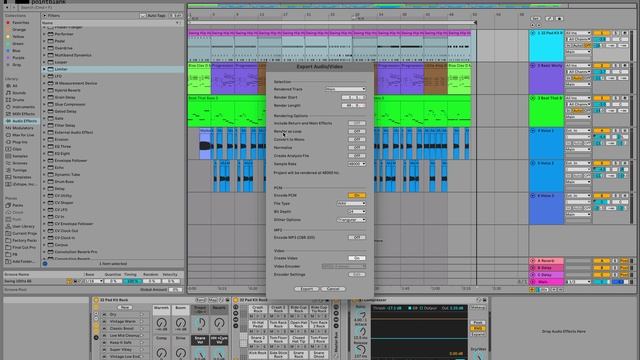Select Overdrive in device list
This screenshot has height=360, width=640.
63,48
